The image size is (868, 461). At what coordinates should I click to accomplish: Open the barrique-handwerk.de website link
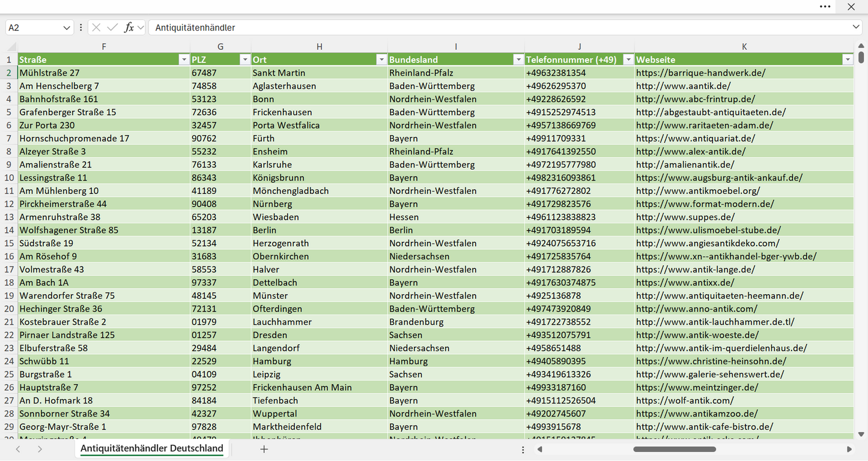pyautogui.click(x=701, y=73)
